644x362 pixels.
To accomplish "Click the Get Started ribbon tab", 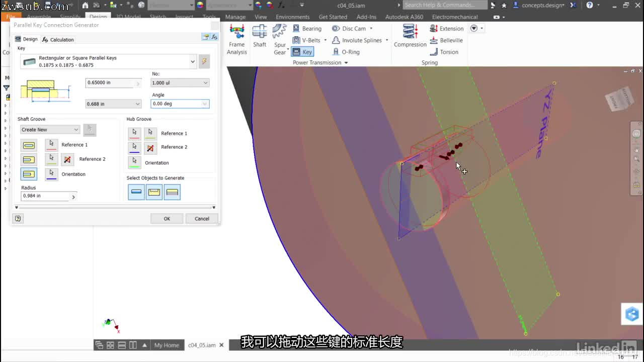I will click(x=333, y=17).
